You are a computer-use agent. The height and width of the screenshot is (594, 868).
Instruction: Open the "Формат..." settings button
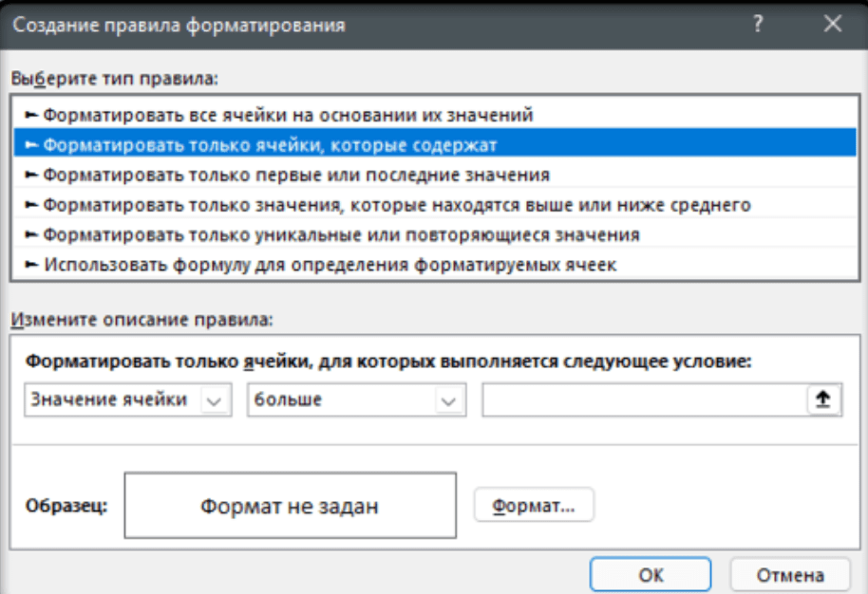pyautogui.click(x=534, y=506)
